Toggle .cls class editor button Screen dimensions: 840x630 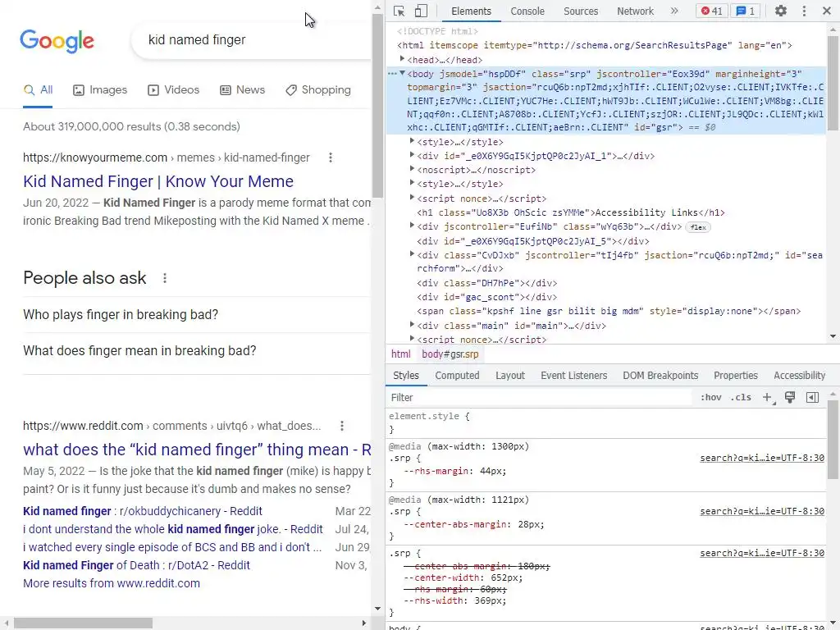[741, 398]
